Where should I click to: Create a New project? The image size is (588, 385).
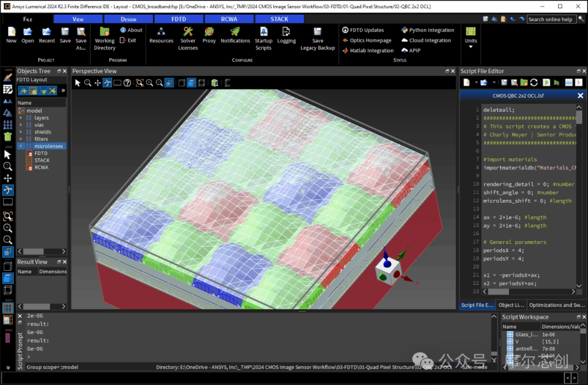pyautogui.click(x=11, y=35)
